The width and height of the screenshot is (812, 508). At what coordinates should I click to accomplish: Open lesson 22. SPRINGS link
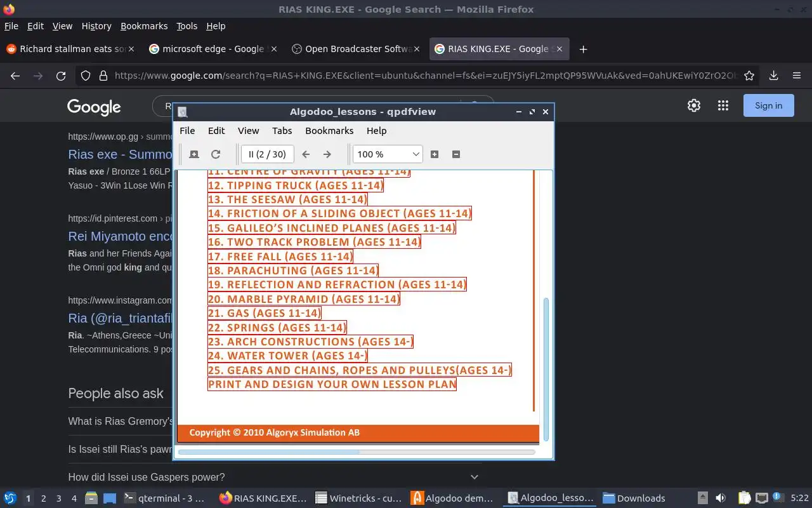pyautogui.click(x=277, y=328)
